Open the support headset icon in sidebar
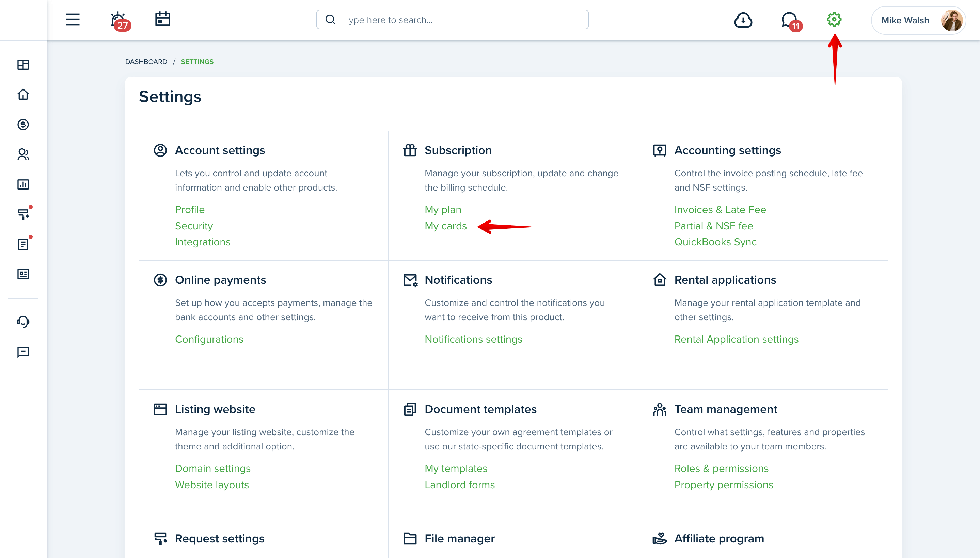980x558 pixels. (23, 322)
